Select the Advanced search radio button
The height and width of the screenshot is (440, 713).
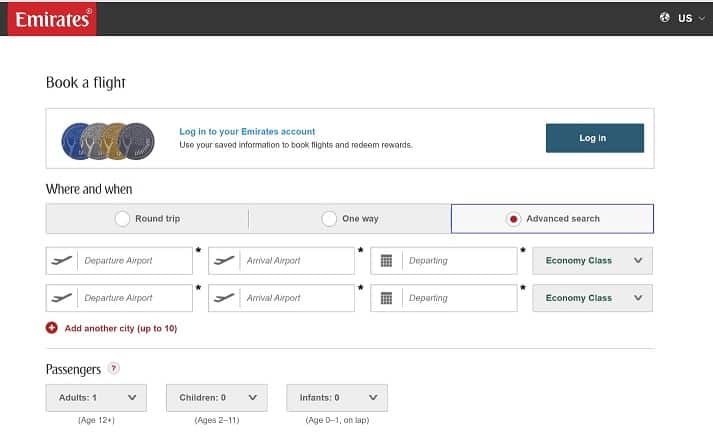[513, 219]
